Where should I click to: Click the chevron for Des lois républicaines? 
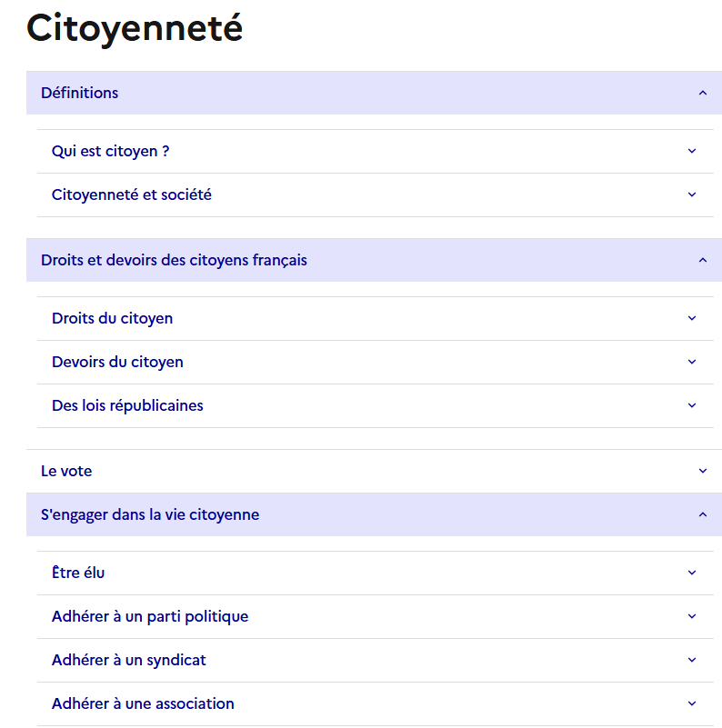pyautogui.click(x=692, y=405)
